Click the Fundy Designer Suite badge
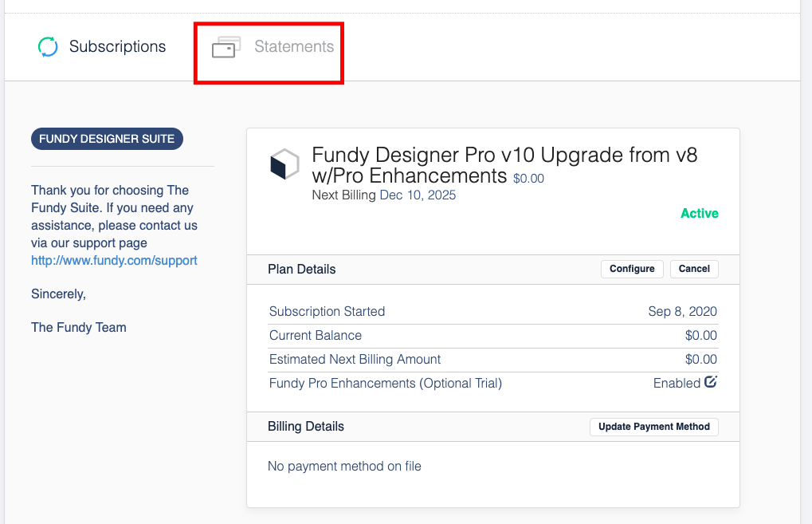The image size is (812, 524). click(108, 139)
